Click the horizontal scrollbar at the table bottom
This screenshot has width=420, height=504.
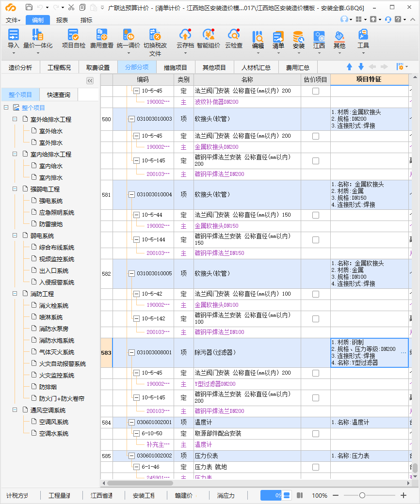pyautogui.click(x=140, y=483)
